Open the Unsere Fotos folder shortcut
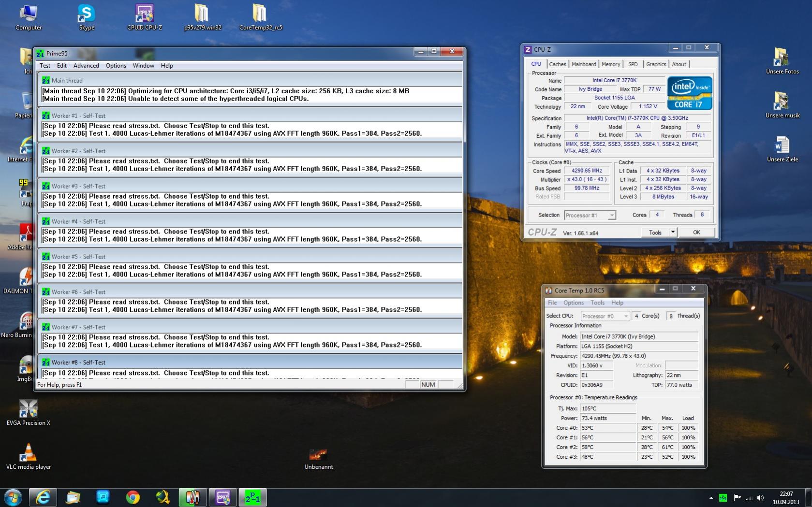Viewport: 812px width, 507px height. pyautogui.click(x=782, y=61)
